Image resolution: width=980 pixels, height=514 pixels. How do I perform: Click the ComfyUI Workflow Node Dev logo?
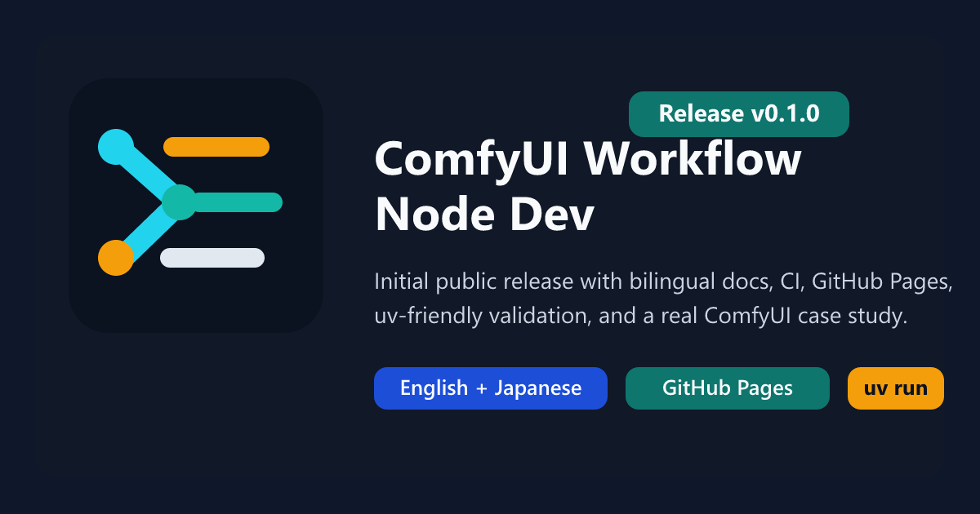pos(196,206)
